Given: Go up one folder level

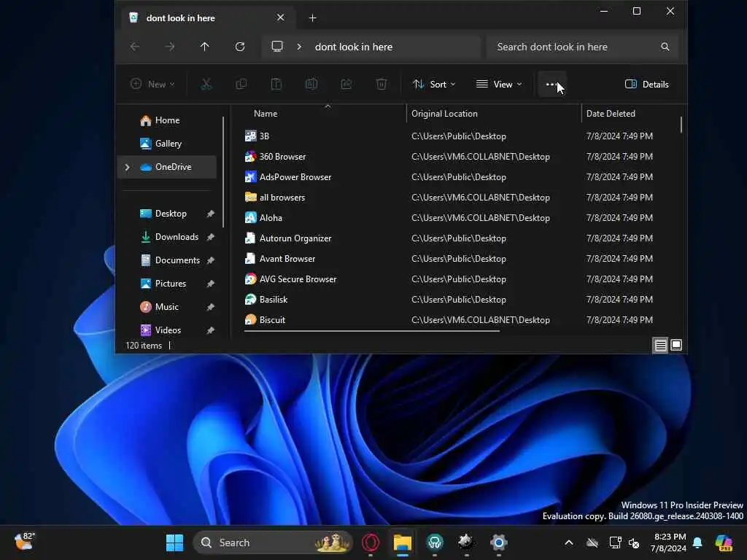Looking at the screenshot, I should point(205,47).
